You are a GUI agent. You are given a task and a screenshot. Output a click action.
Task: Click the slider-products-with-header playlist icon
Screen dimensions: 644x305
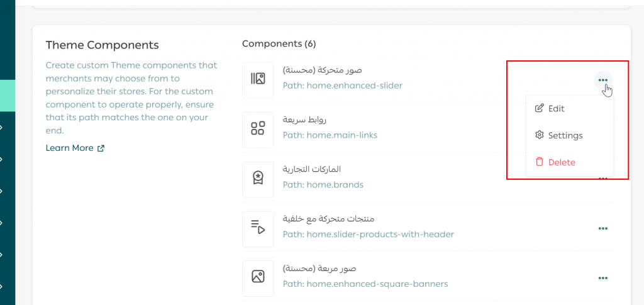tap(258, 228)
